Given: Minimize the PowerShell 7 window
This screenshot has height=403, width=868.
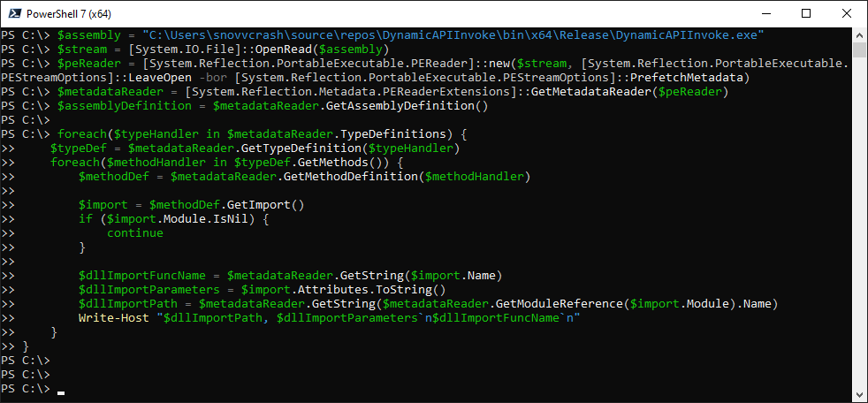Looking at the screenshot, I should (765, 13).
